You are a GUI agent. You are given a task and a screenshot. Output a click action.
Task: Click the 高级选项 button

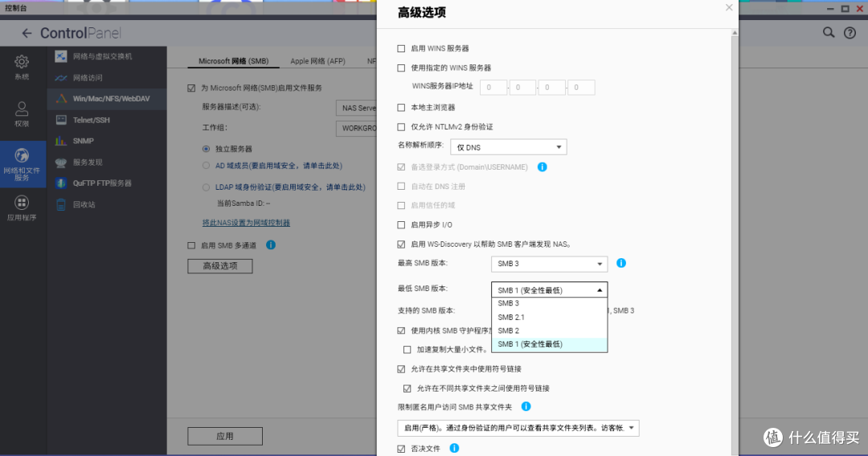point(220,266)
